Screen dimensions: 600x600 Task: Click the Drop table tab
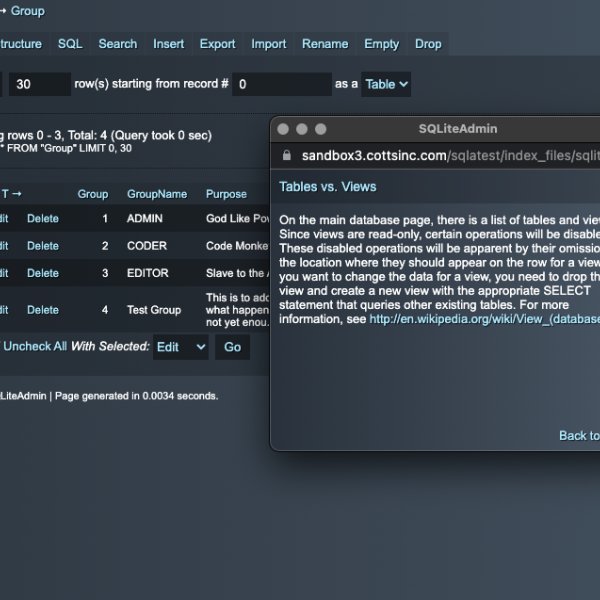(x=428, y=44)
